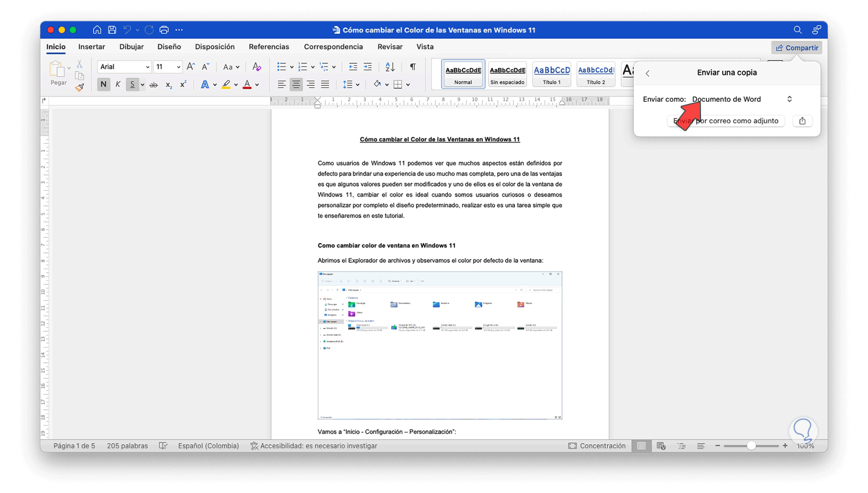This screenshot has height=493, width=868.
Task: Switch to the Diseño tab
Action: [169, 47]
